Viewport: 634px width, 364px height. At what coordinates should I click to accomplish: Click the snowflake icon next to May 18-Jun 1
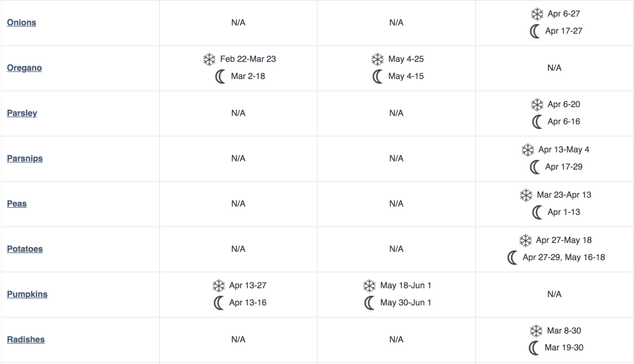click(369, 286)
